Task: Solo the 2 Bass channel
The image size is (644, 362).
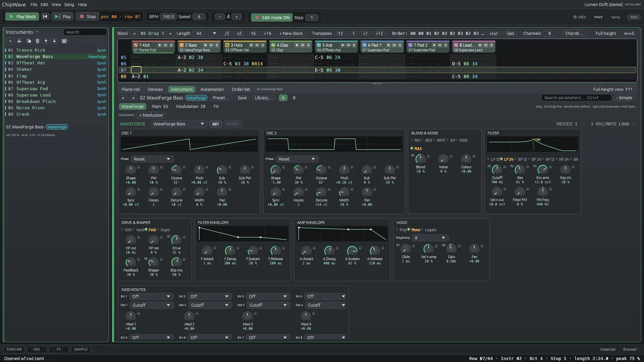Action: point(217,45)
